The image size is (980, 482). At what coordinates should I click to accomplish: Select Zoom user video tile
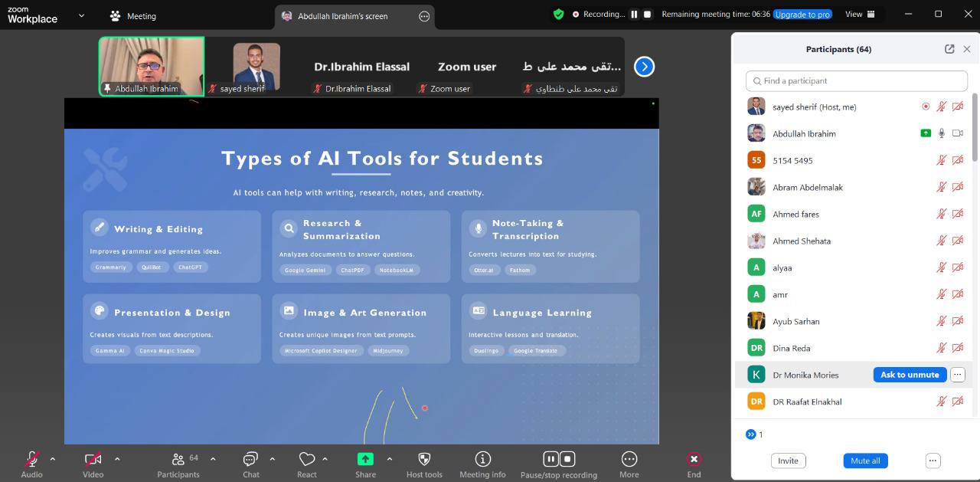coord(467,67)
